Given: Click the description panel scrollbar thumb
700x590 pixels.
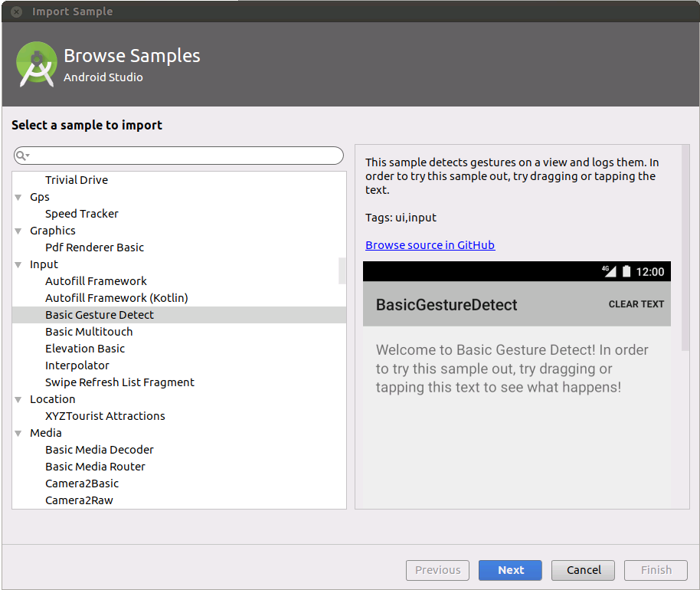Looking at the screenshot, I should coord(685,248).
